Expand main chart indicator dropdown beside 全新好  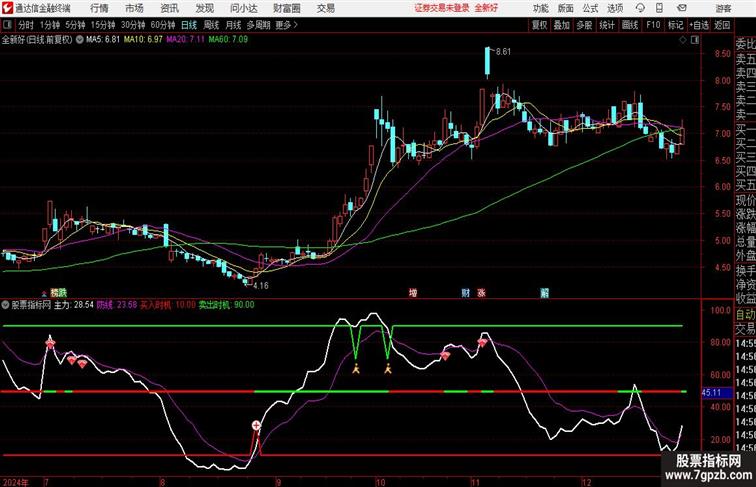coord(79,40)
